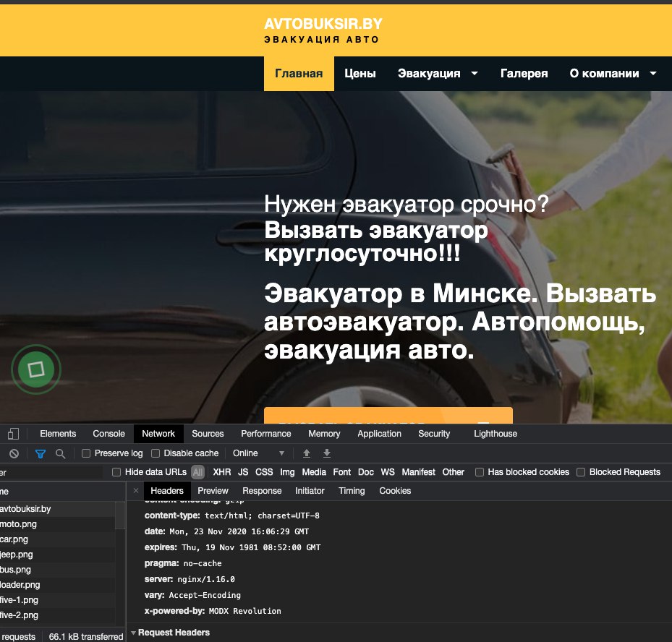Filter requests by XHR type
Image resolution: width=672 pixels, height=642 pixels.
[222, 472]
